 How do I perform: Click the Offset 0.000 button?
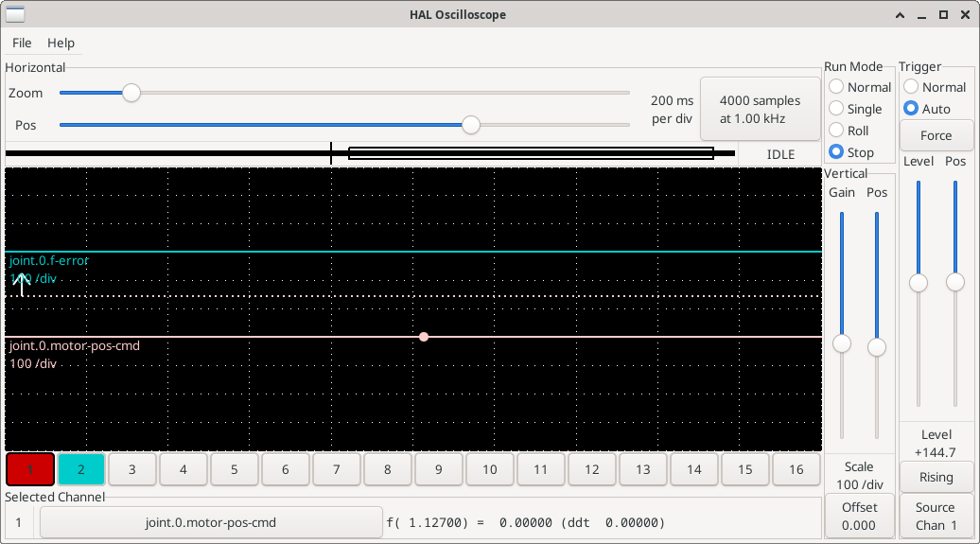point(860,516)
